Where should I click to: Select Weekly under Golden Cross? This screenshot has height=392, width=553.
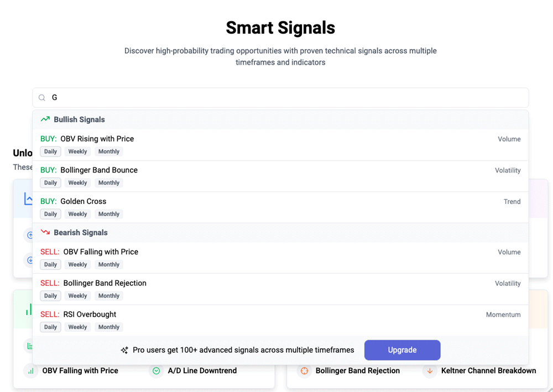click(x=77, y=214)
